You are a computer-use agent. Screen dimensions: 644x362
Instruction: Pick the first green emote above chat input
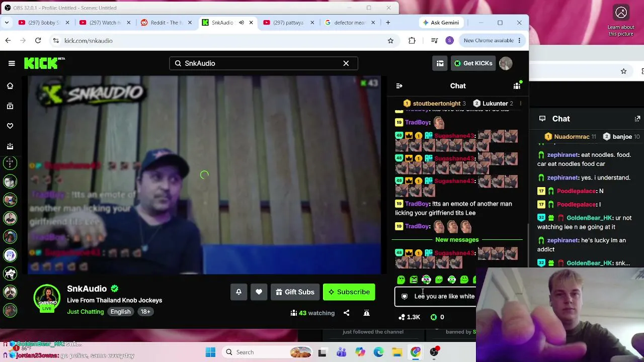pyautogui.click(x=401, y=280)
